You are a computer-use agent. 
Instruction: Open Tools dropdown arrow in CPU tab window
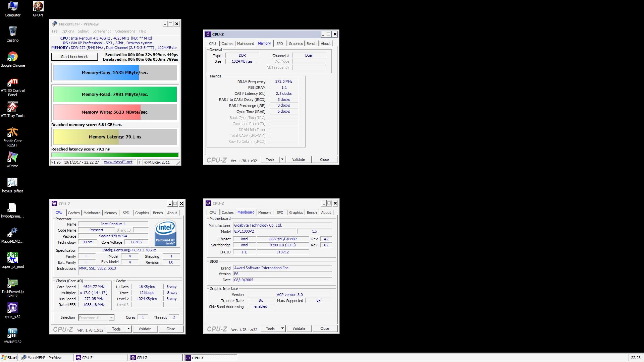point(128,329)
